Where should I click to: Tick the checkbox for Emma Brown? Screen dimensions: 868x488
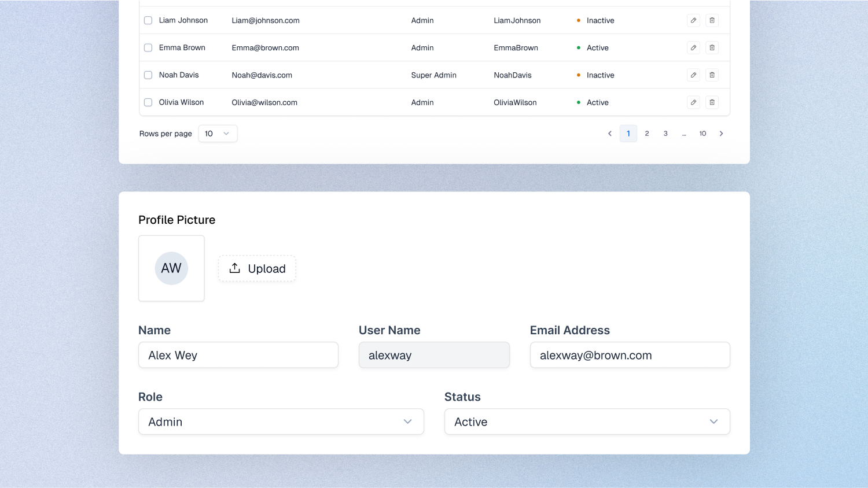pos(148,47)
